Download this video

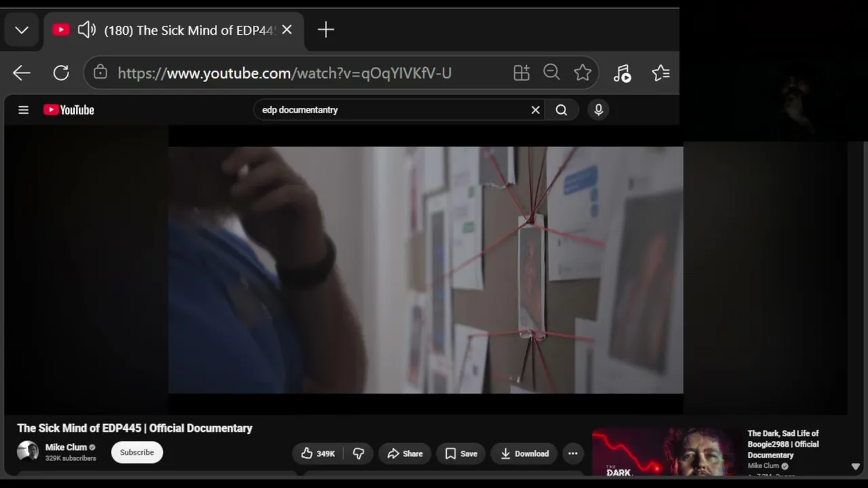[x=525, y=453]
